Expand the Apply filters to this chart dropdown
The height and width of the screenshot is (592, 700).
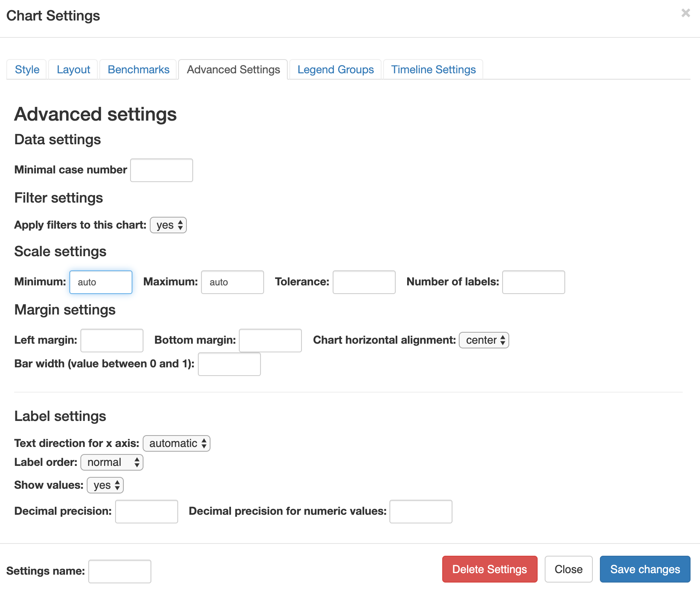tap(168, 225)
